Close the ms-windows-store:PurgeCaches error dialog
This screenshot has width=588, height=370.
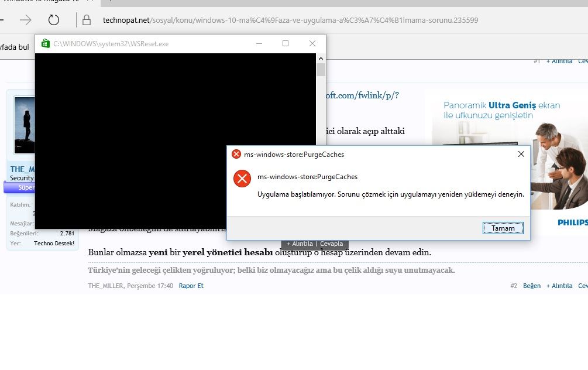521,154
